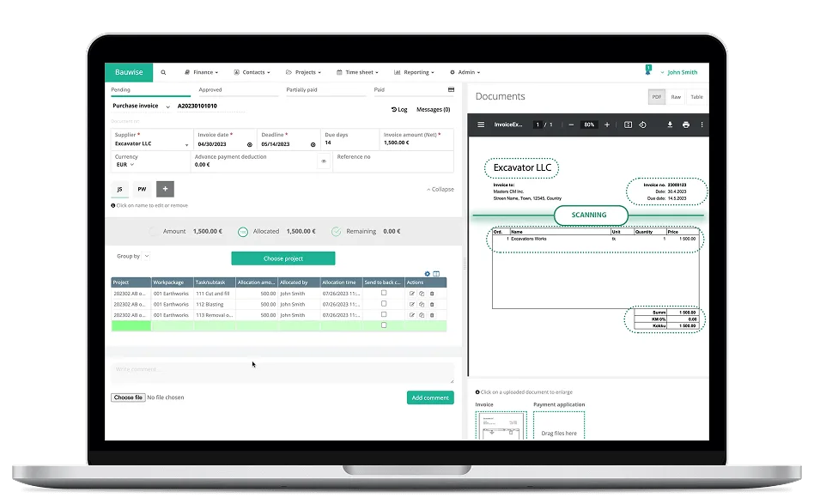Image resolution: width=814 pixels, height=504 pixels.
Task: Open table column settings gear icon
Action: 426,272
